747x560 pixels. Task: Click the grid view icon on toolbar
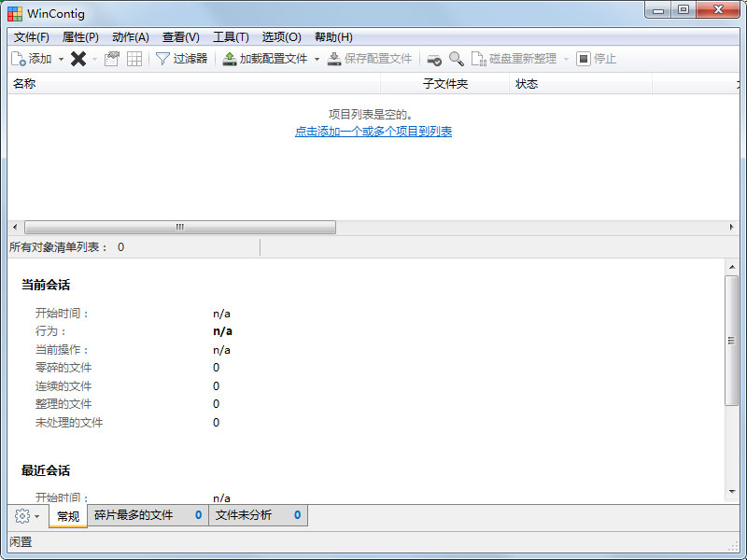point(134,58)
